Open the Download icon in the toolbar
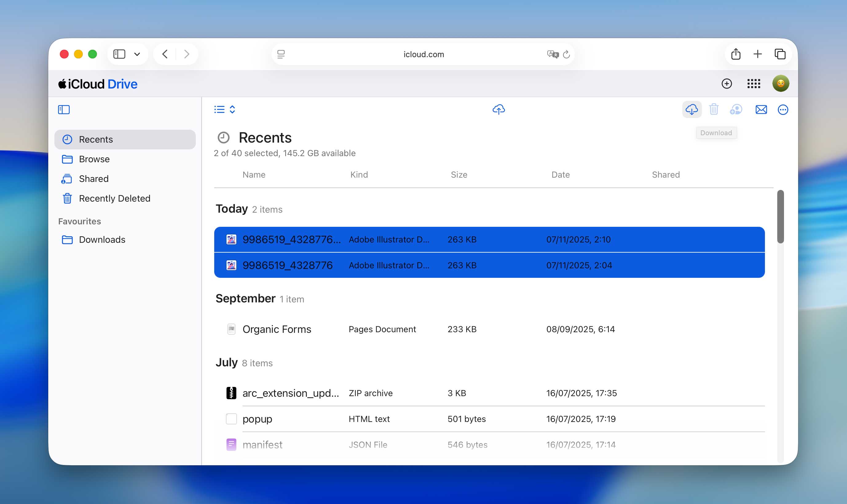The height and width of the screenshot is (504, 847). pyautogui.click(x=692, y=109)
